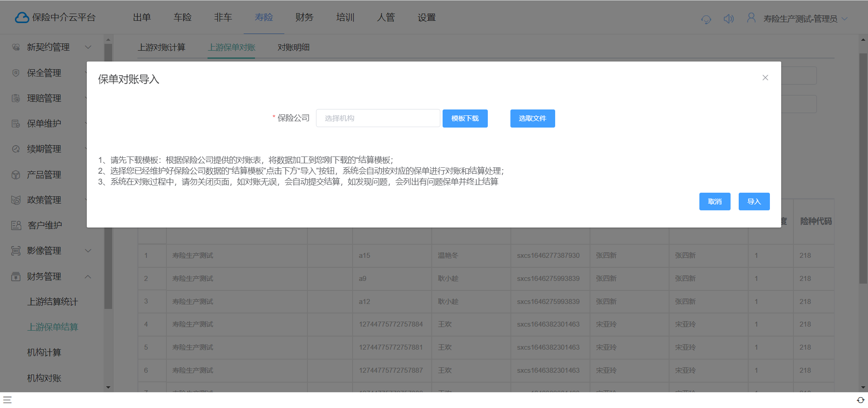Select 机构计算 in sidebar

44,352
